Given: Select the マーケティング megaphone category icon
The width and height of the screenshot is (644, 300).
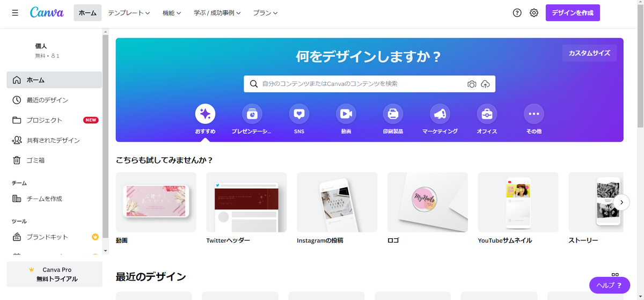Looking at the screenshot, I should (440, 114).
